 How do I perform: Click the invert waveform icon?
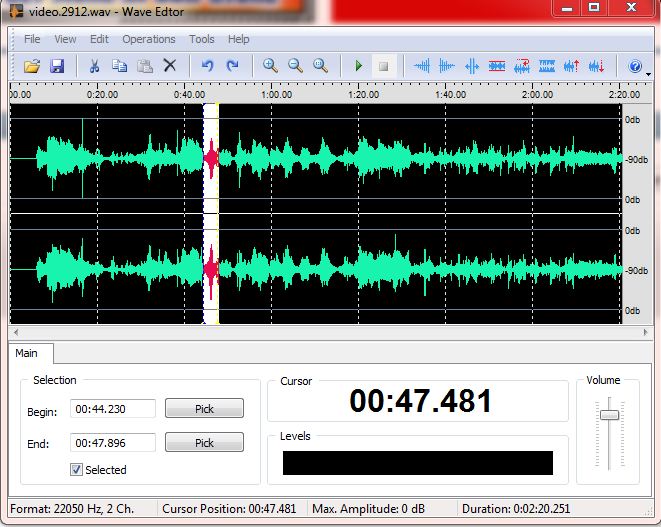[x=547, y=66]
